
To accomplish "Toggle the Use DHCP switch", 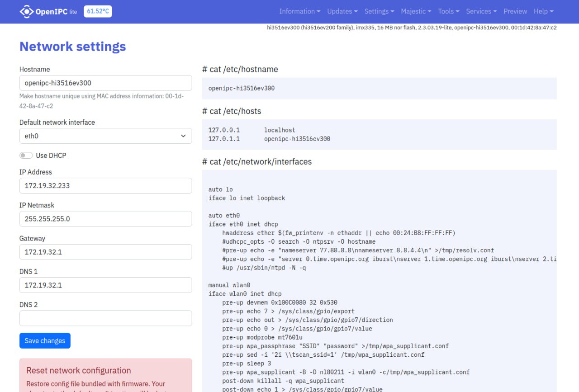I will 26,156.
